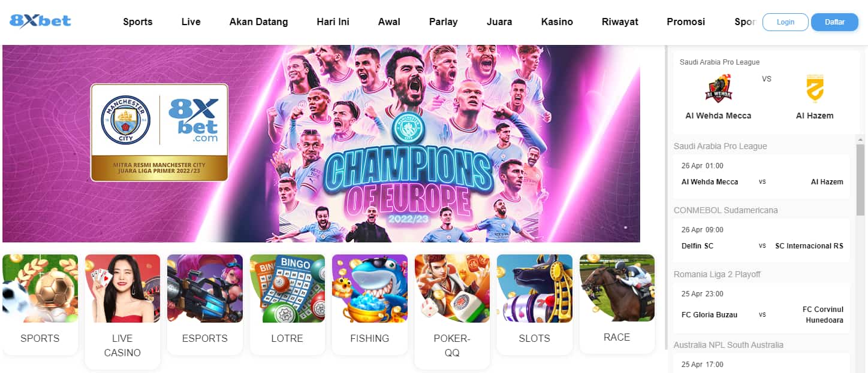
Task: Open the Sports category golden ball icon
Action: (40, 289)
